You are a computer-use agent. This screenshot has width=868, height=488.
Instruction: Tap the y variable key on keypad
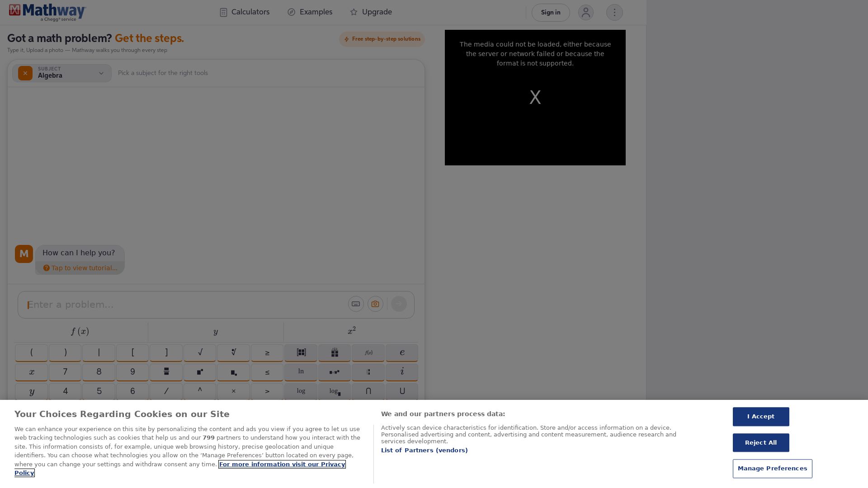31,391
